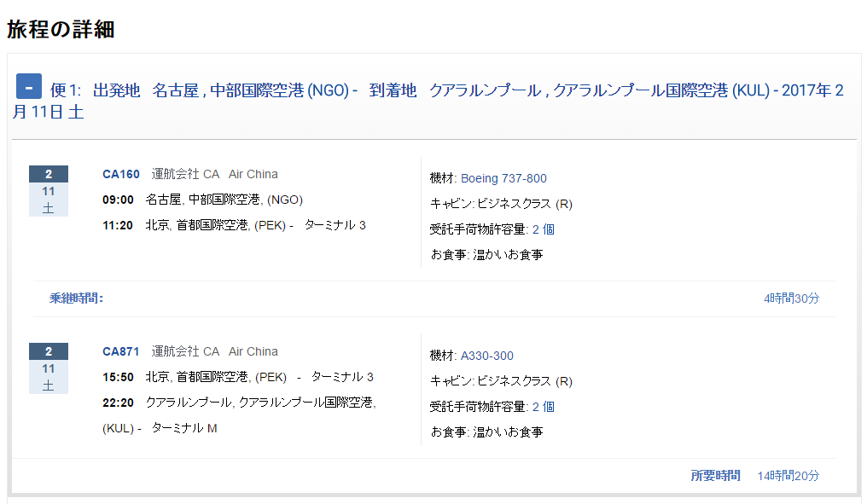Image resolution: width=867 pixels, height=504 pixels.
Task: Click the 14時間20分 total time value
Action: point(788,476)
